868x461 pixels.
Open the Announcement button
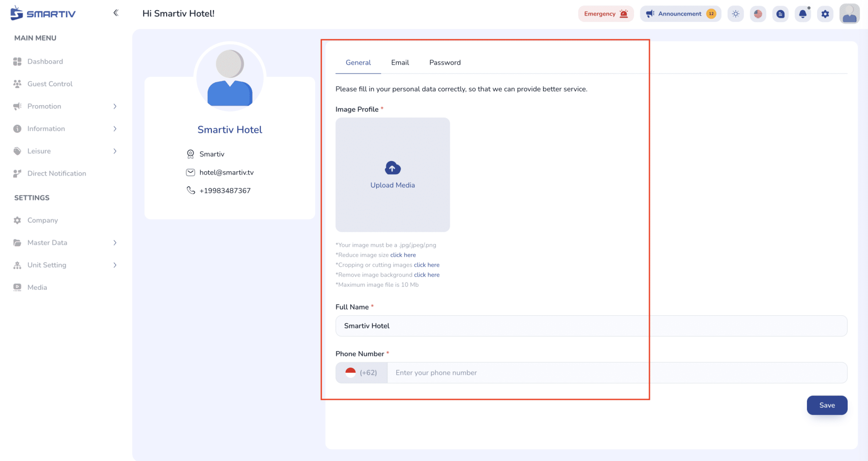(x=680, y=14)
